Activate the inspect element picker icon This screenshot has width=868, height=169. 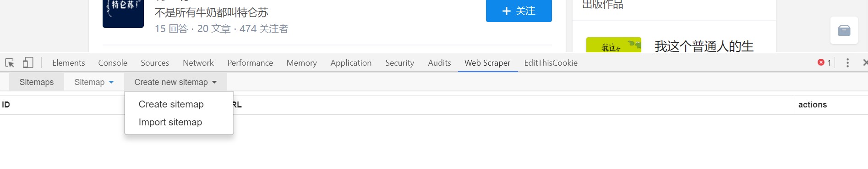pos(10,63)
